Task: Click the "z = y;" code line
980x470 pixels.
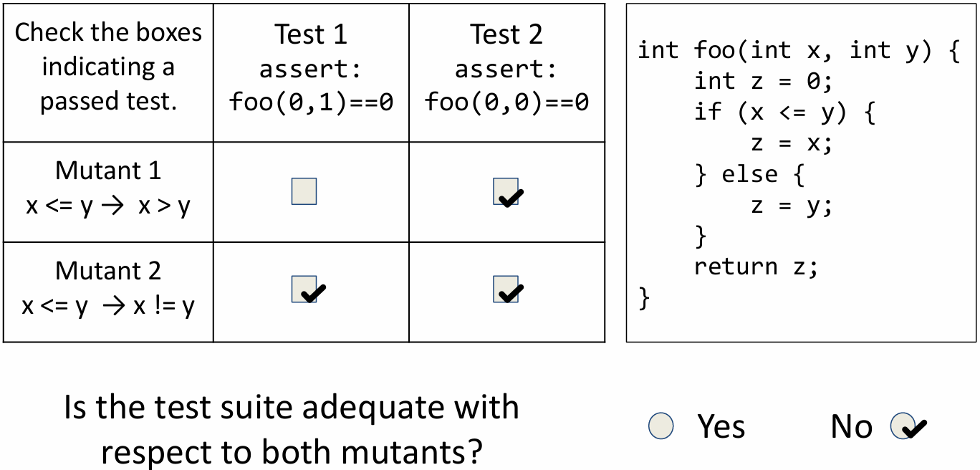Action: point(791,206)
